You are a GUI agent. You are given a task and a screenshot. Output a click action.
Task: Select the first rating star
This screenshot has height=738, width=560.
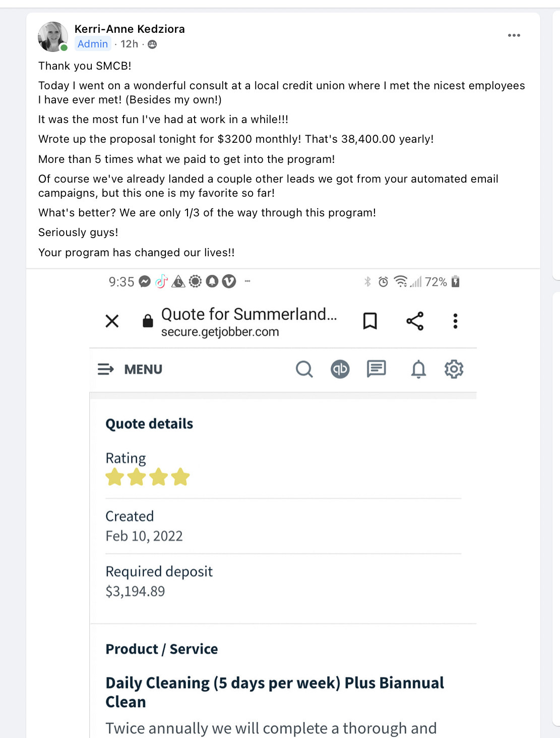pos(115,477)
